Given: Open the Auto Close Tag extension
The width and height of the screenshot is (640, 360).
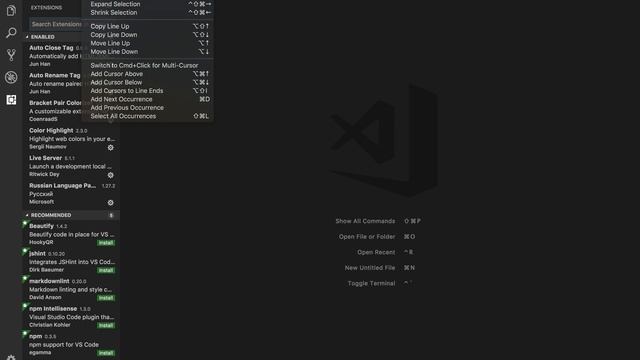Looking at the screenshot, I should [52, 56].
